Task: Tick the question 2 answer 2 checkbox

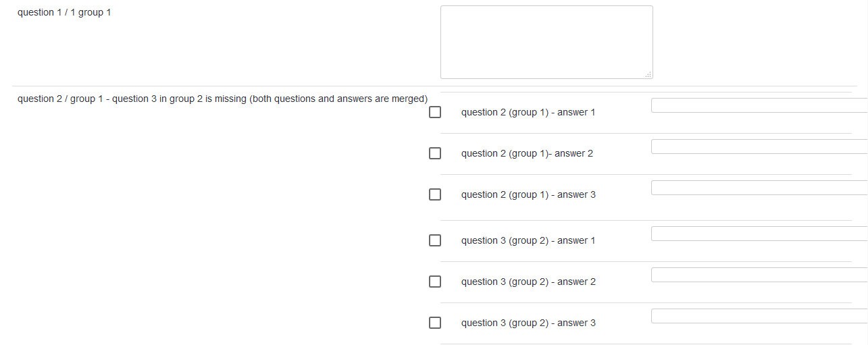Action: 435,153
